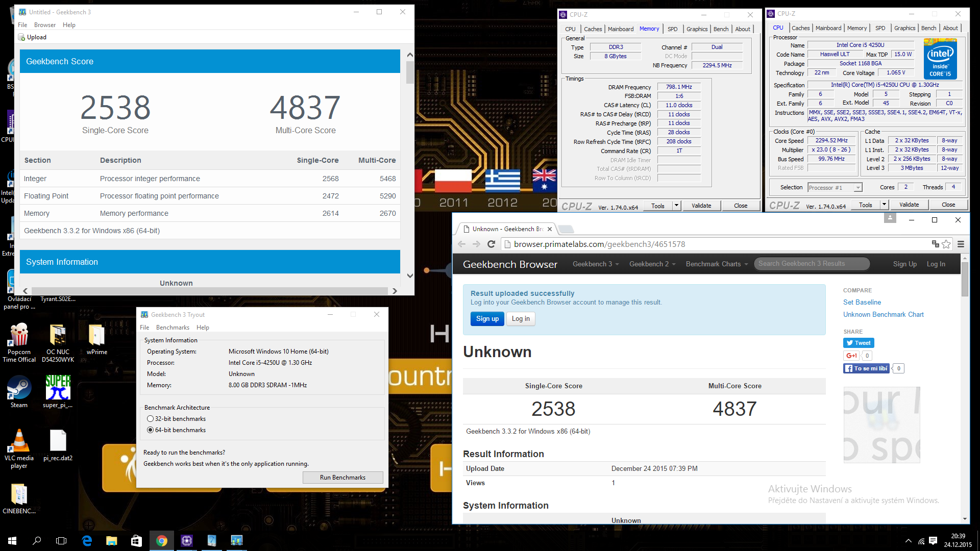Switch to Graphics tab in CPU-Z Memory window

(697, 29)
